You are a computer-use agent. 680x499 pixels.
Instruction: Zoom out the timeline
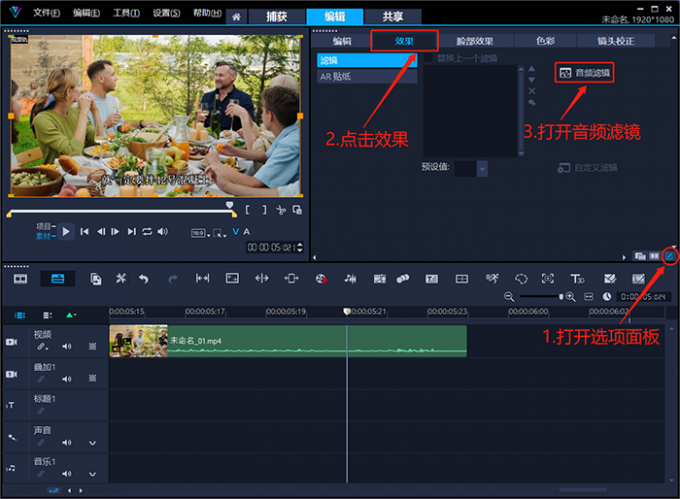pos(509,297)
